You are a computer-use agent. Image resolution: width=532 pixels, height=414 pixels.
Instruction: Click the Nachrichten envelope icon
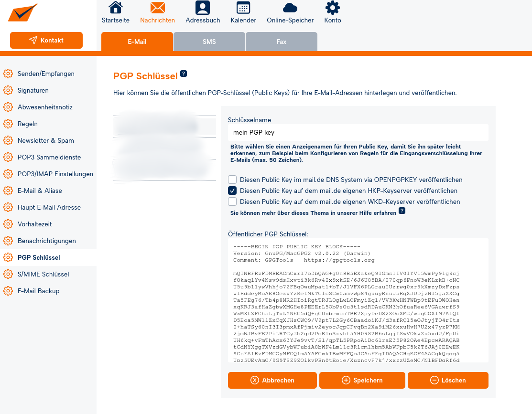[157, 8]
